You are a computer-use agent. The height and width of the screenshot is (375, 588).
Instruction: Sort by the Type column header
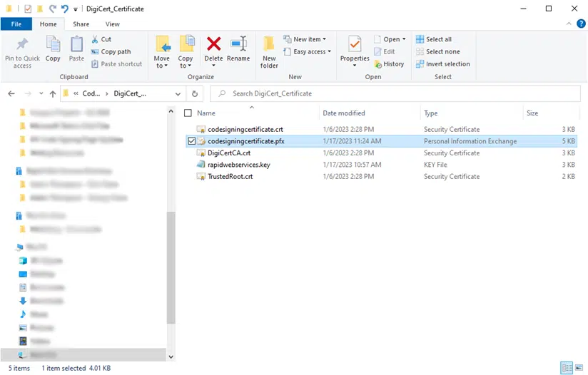(x=430, y=113)
